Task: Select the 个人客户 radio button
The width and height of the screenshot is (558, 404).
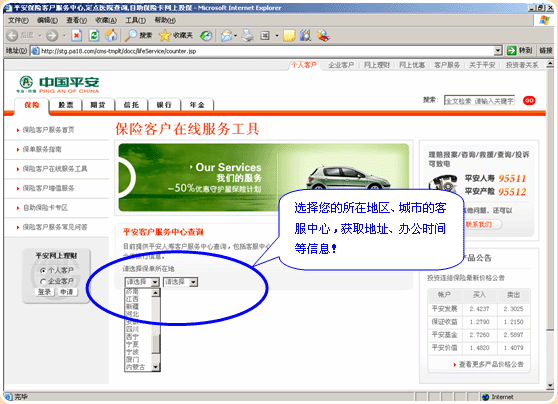Action: [43, 271]
